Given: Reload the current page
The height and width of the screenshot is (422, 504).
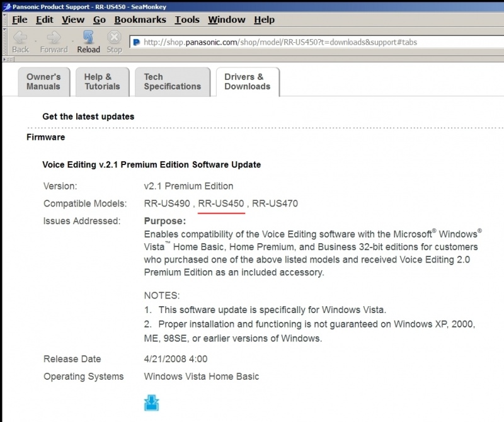Looking at the screenshot, I should click(88, 42).
